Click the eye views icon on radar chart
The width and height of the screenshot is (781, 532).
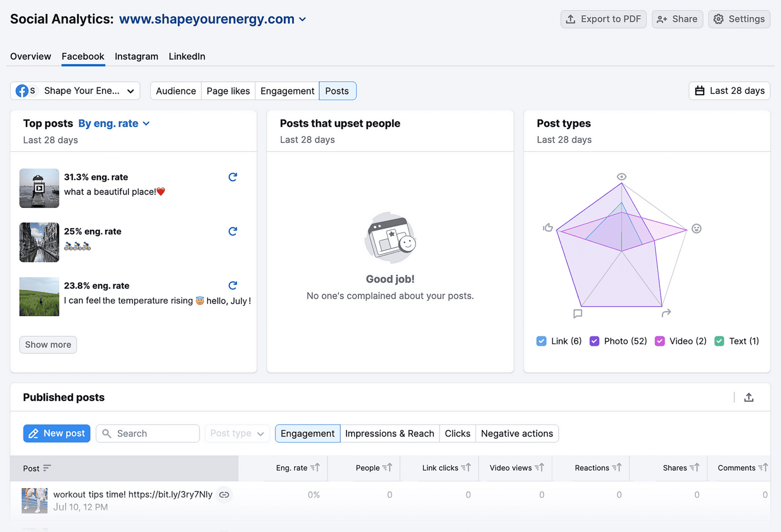[622, 176]
